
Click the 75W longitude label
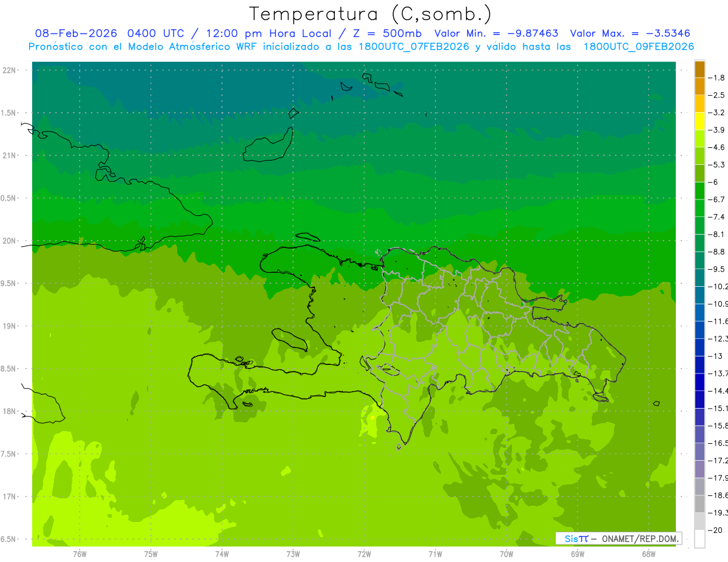151,554
